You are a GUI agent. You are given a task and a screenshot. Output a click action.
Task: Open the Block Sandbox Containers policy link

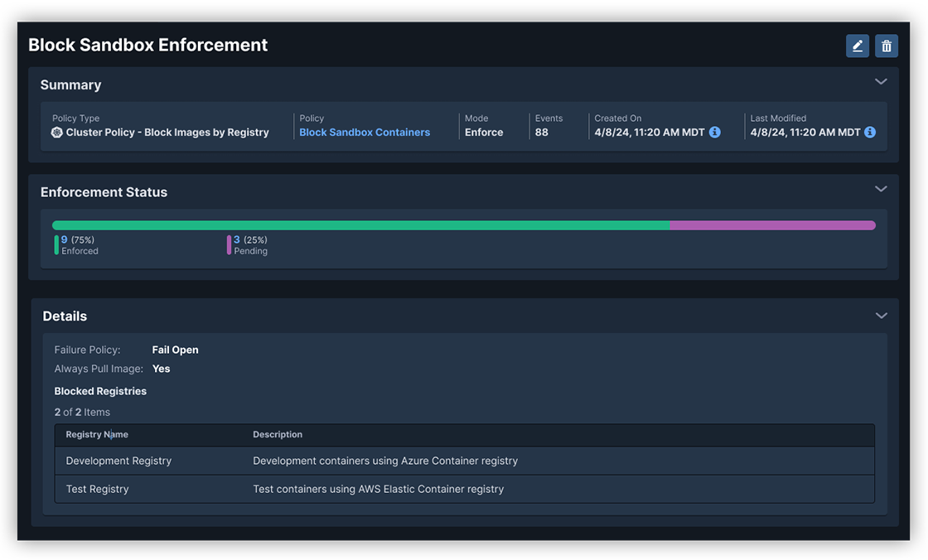(x=365, y=133)
